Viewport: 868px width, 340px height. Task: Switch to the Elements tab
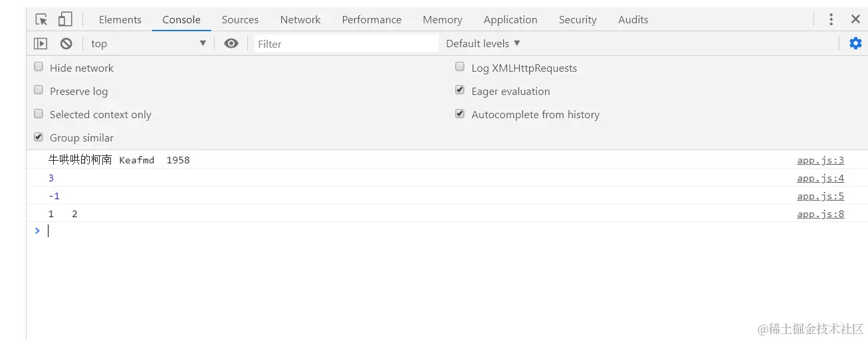(120, 20)
